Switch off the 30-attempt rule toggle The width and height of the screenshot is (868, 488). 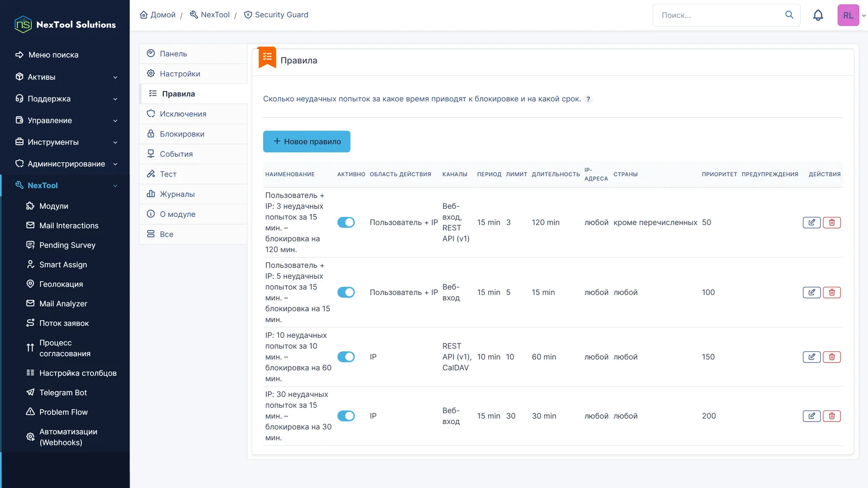click(346, 416)
